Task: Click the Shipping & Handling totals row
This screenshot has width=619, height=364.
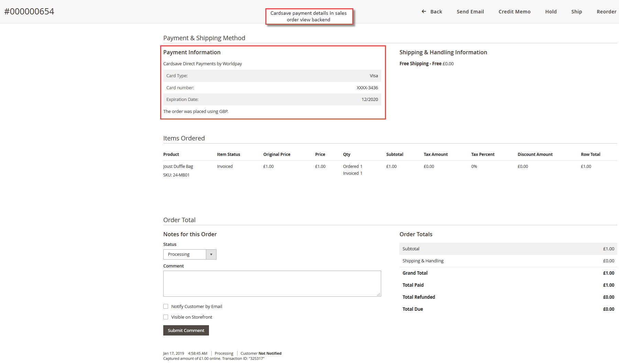Action: click(x=508, y=261)
